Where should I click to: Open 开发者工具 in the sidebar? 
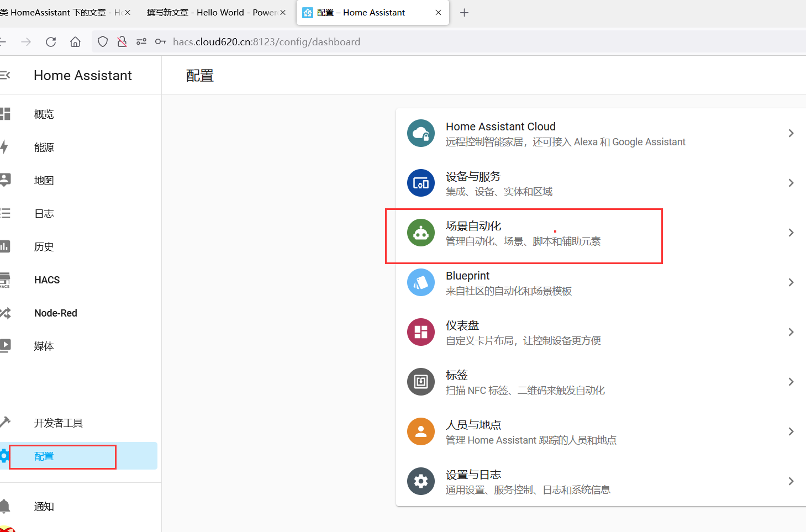click(58, 423)
